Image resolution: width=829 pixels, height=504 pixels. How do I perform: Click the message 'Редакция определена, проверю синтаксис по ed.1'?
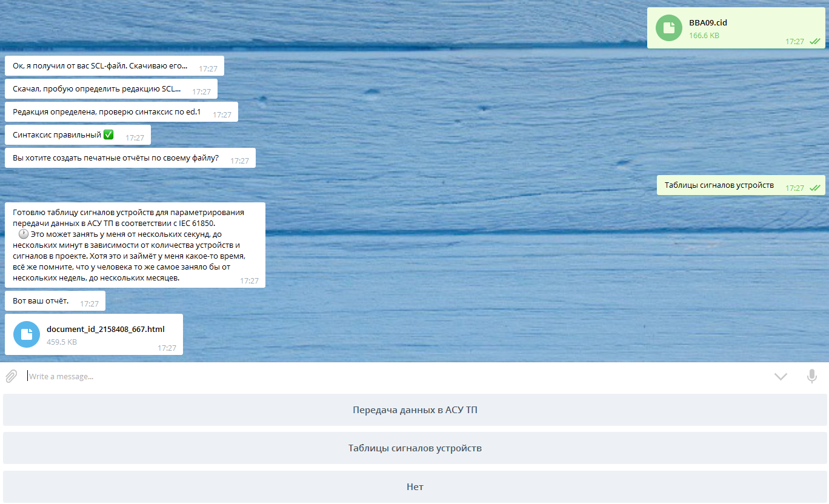tap(121, 112)
